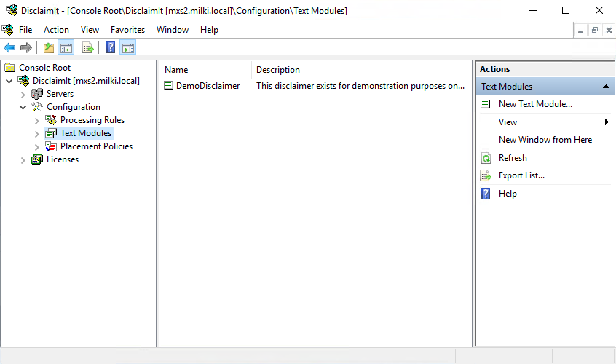The image size is (616, 364).
Task: Click the Help action icon
Action: tap(486, 194)
